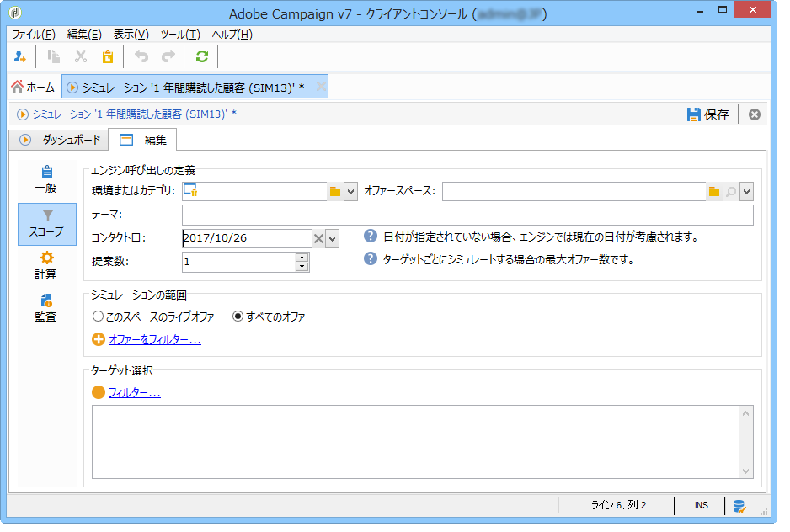Click orange plus icon for offer filter

pos(99,339)
